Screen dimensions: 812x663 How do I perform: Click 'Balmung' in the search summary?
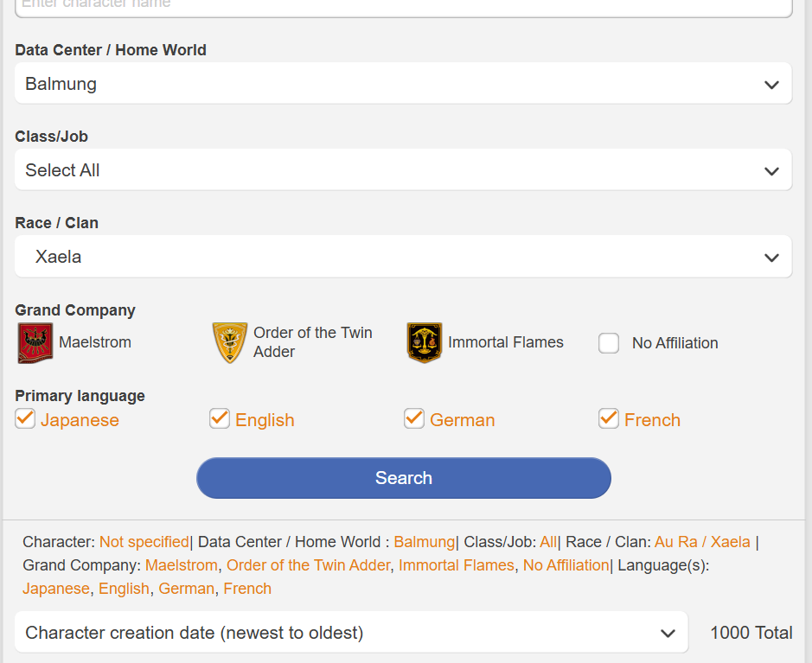pos(424,542)
